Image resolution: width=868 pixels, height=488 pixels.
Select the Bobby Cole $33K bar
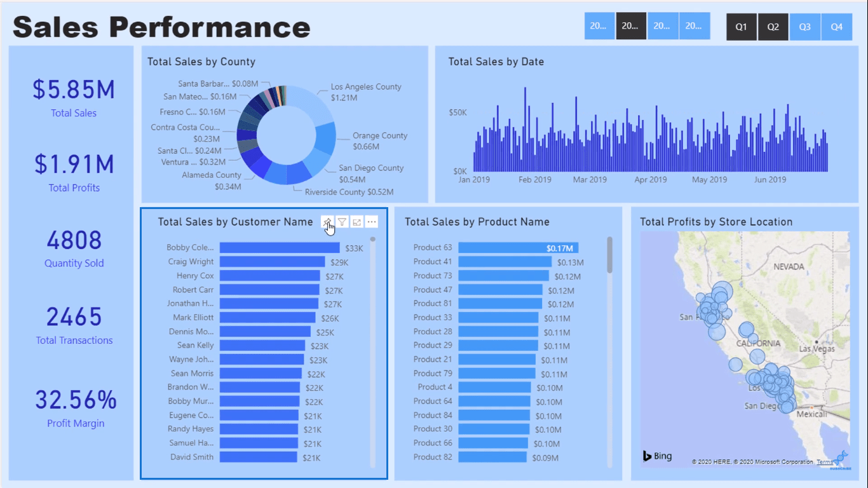click(280, 248)
